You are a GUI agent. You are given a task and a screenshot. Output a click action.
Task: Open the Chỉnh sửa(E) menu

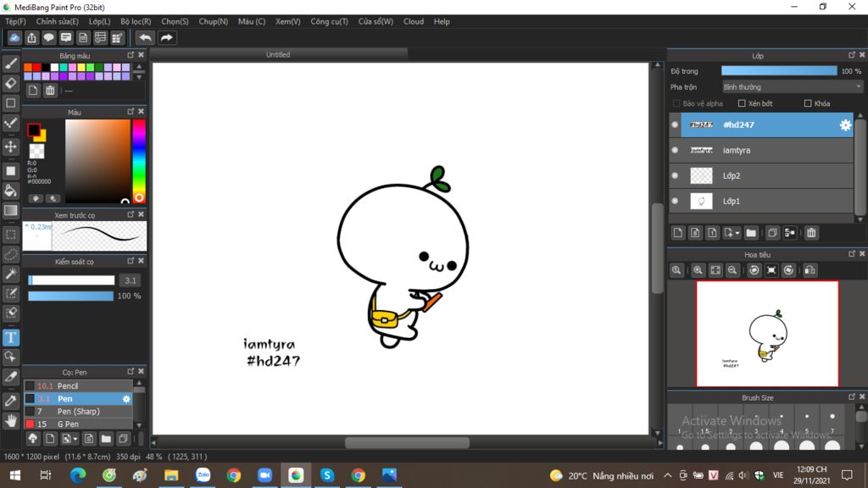[57, 21]
